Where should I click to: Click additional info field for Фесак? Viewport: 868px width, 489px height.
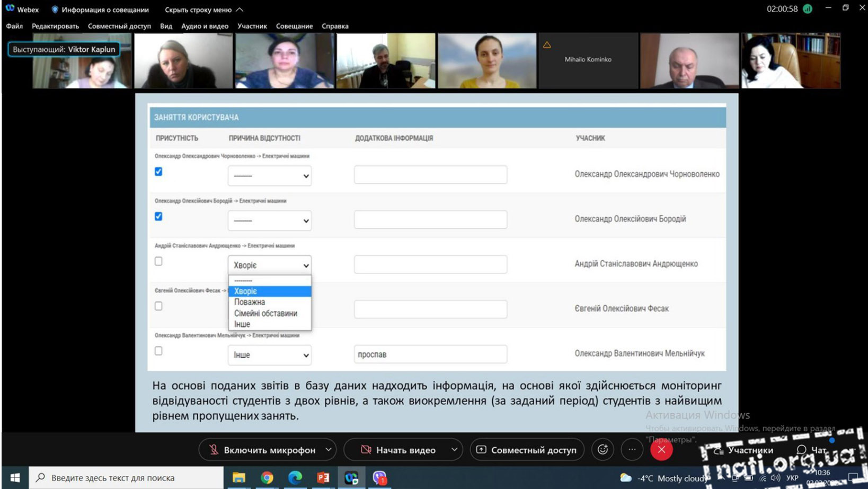pyautogui.click(x=430, y=309)
